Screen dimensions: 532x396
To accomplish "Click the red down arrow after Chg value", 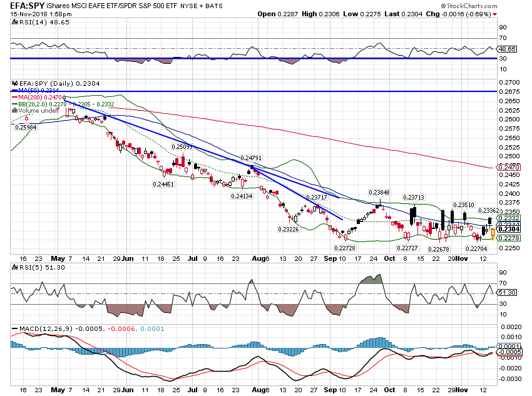I will click(494, 14).
